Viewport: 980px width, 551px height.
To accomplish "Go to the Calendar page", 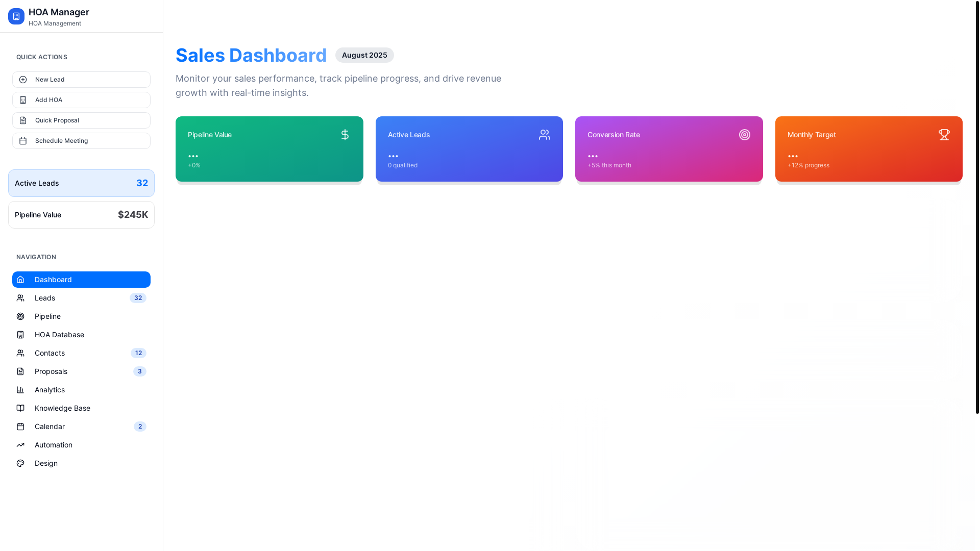I will coord(81,427).
